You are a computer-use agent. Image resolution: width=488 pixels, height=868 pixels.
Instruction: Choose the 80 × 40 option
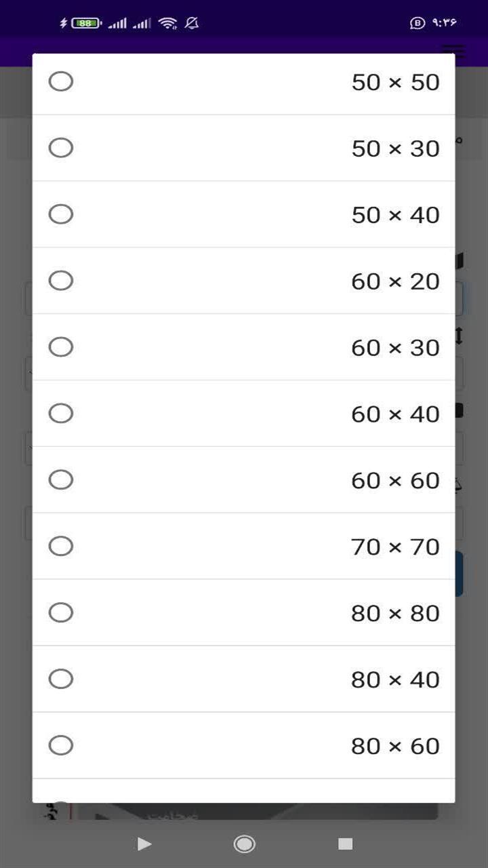tap(244, 679)
